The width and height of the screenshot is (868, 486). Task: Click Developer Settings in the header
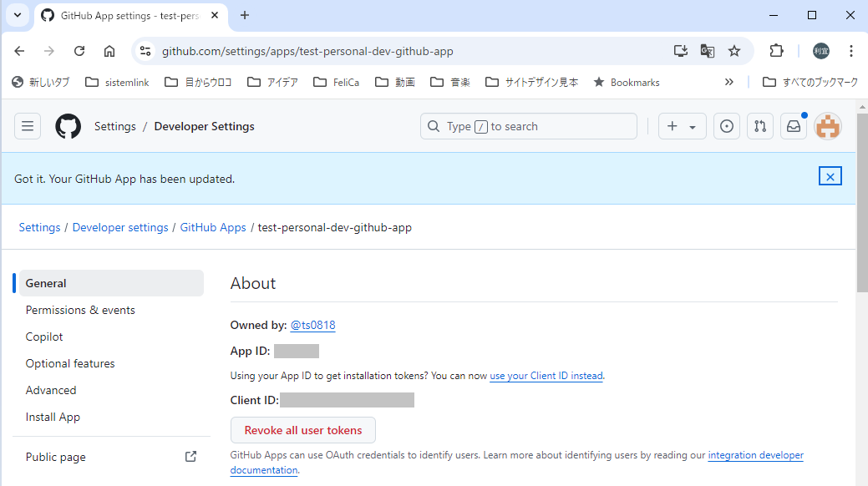tap(205, 126)
